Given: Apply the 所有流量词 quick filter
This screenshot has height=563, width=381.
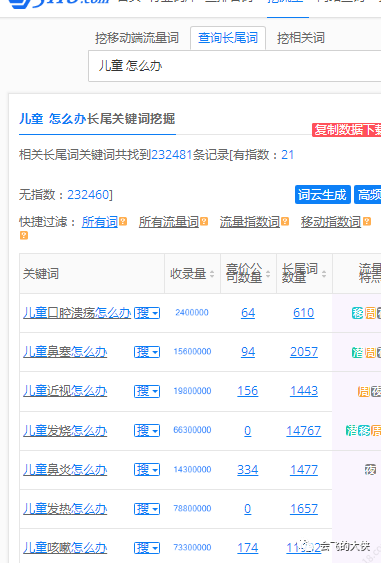Looking at the screenshot, I should coord(169,222).
